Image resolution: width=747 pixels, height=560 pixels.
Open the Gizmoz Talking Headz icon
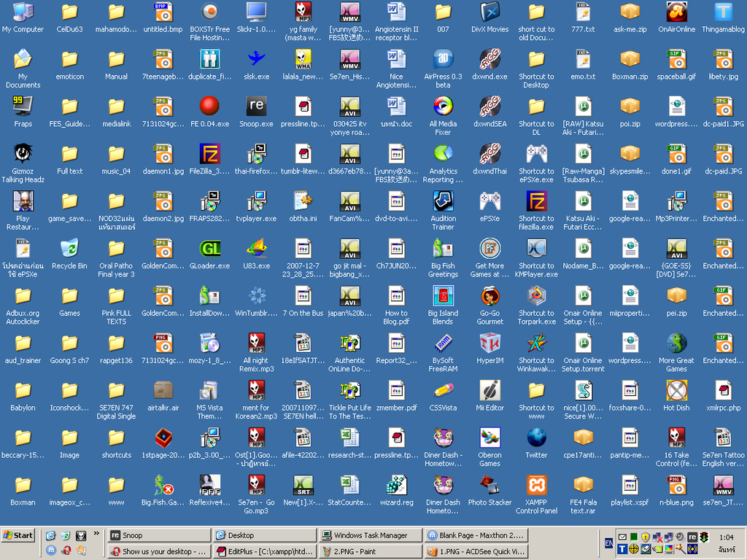click(x=23, y=155)
